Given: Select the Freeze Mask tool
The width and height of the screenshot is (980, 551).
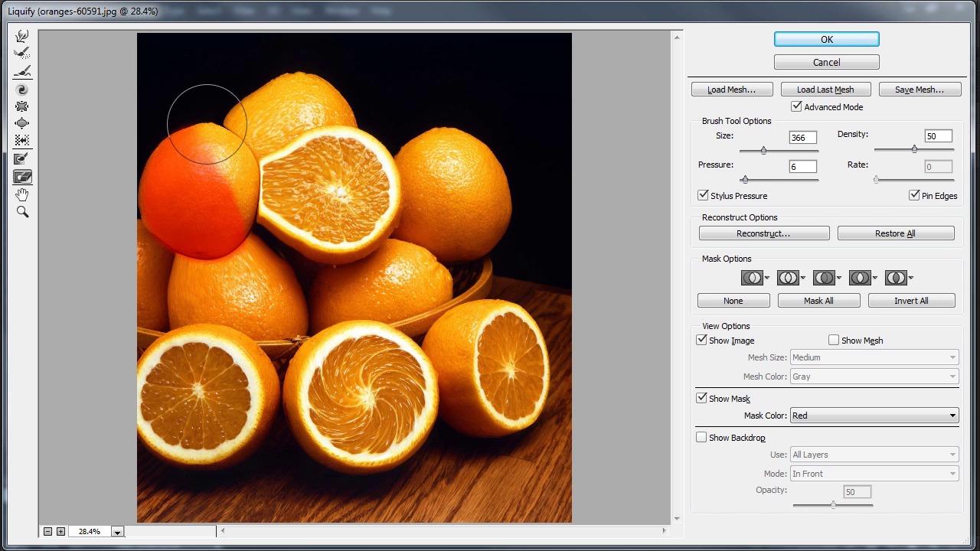Looking at the screenshot, I should tap(22, 159).
